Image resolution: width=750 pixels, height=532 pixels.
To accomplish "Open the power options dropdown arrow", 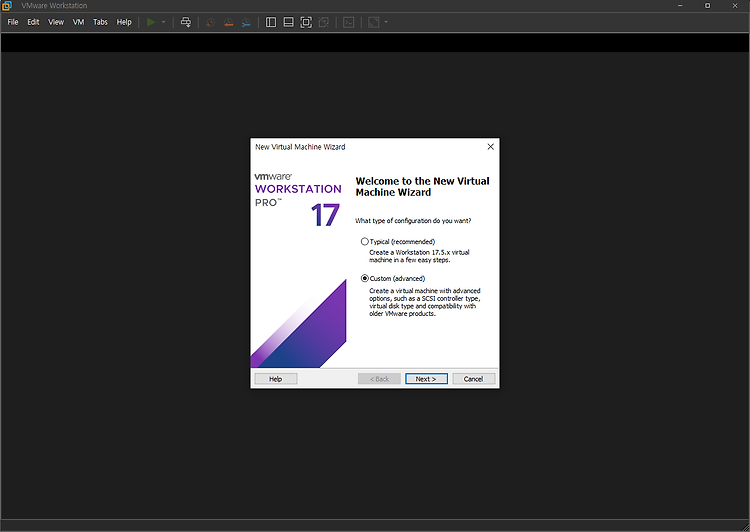I will click(x=164, y=22).
